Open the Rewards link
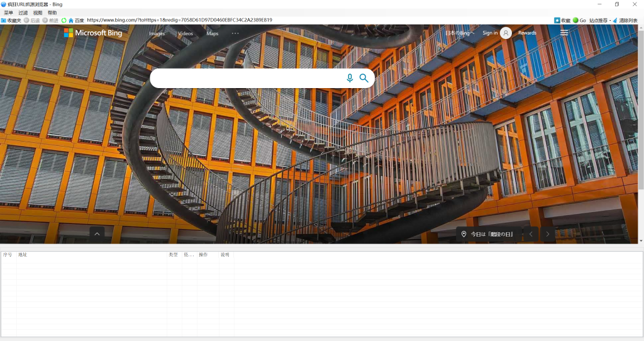Image resolution: width=644 pixels, height=341 pixels. click(x=527, y=33)
